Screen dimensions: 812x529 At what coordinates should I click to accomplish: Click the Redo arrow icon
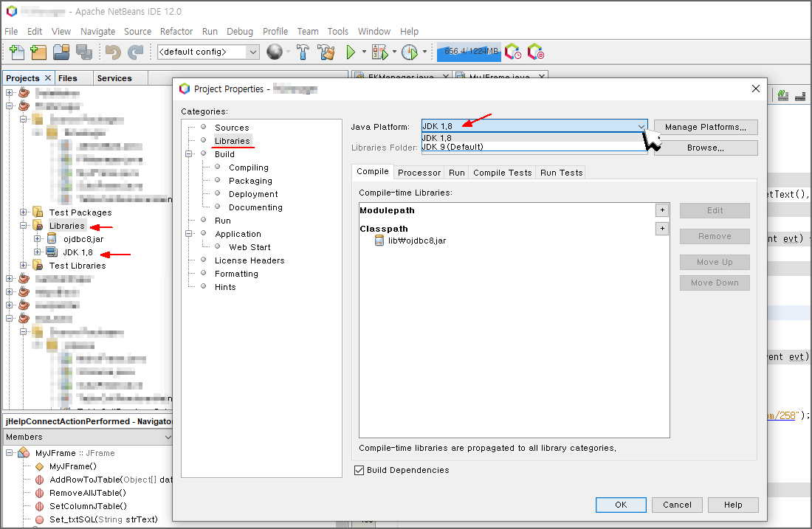click(136, 52)
